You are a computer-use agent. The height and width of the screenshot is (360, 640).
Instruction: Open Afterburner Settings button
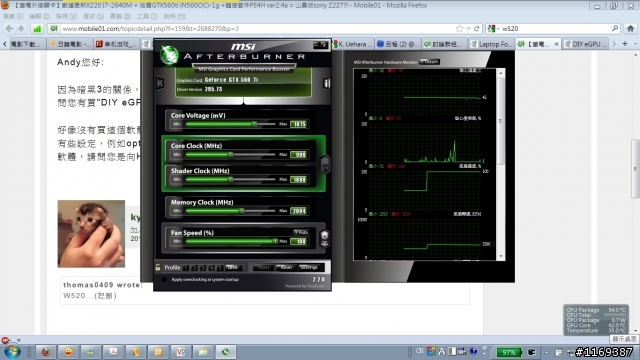tap(309, 267)
